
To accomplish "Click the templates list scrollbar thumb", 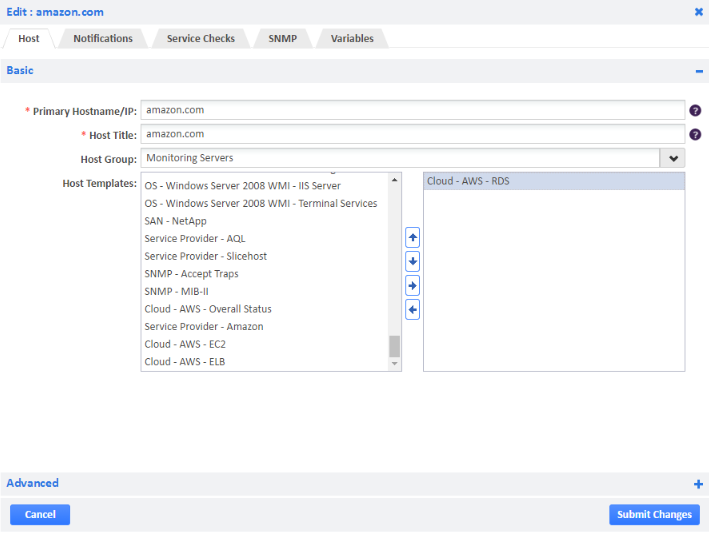I will [x=394, y=346].
